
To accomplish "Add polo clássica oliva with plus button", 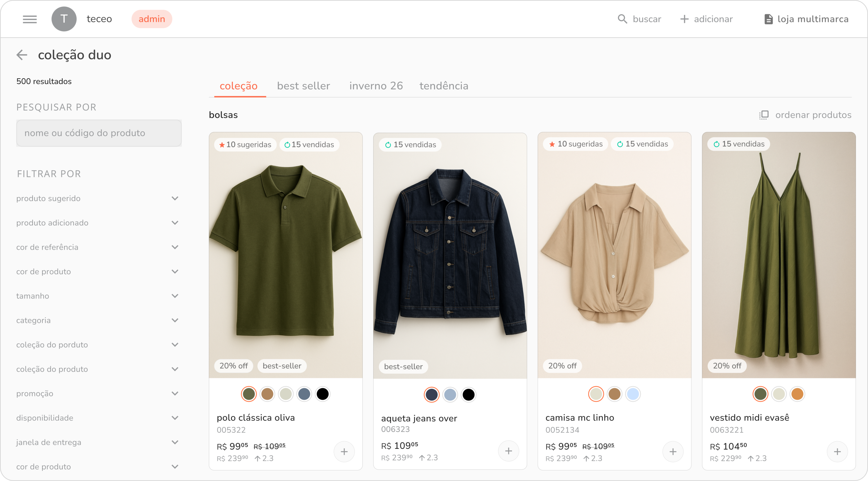I will click(344, 452).
